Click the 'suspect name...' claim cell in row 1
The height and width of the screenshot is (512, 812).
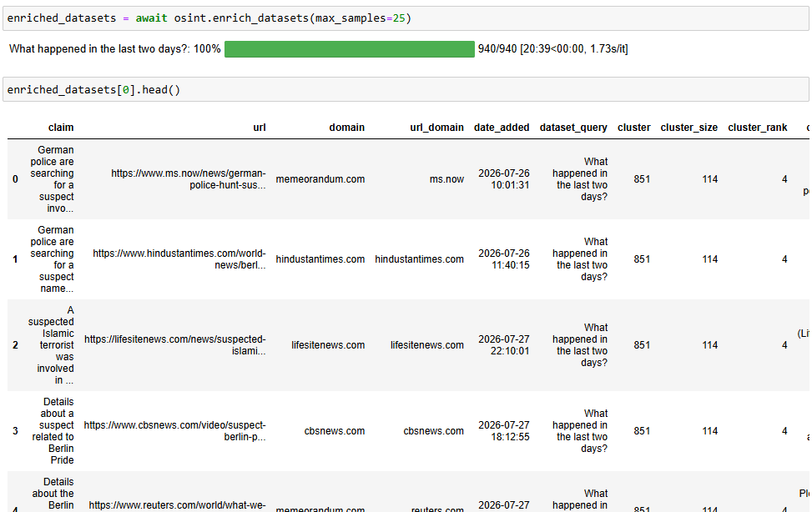click(x=52, y=259)
